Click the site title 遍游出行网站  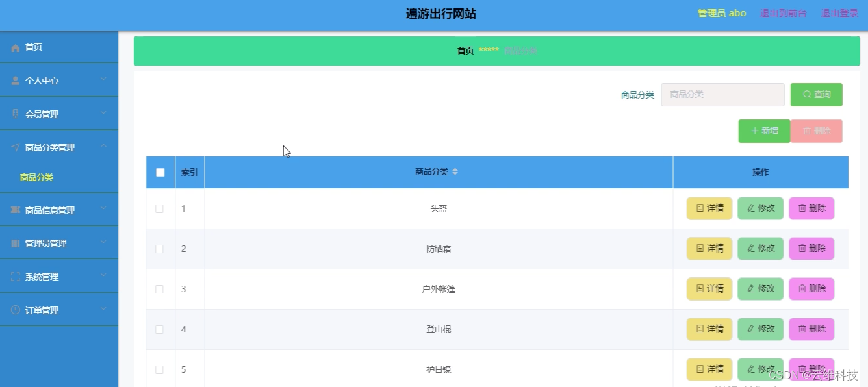coord(441,14)
